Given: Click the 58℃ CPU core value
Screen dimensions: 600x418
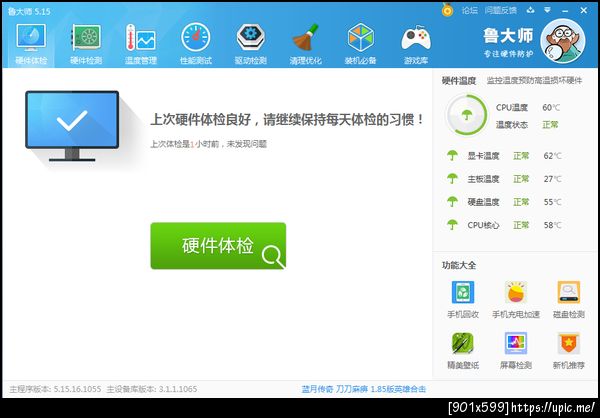Looking at the screenshot, I should coord(552,225).
